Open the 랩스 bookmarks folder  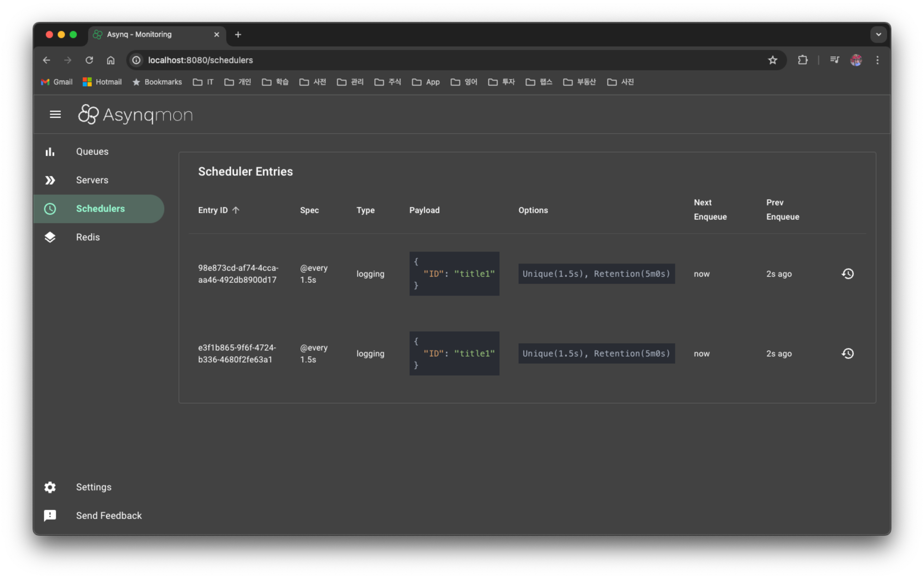coord(539,82)
